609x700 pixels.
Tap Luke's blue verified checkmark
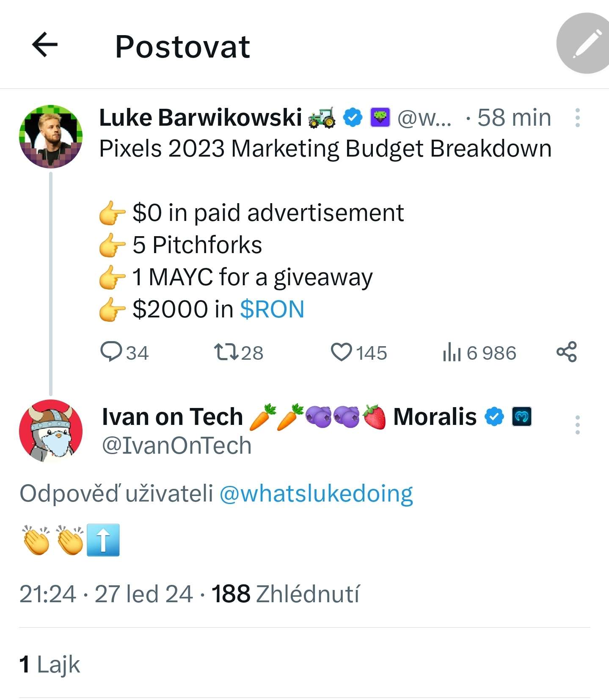(x=353, y=117)
